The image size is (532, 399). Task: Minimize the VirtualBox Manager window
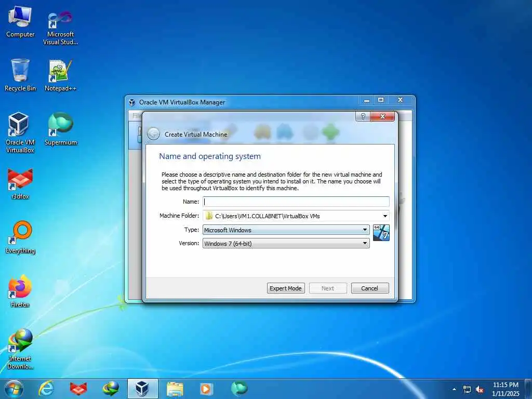(x=367, y=100)
